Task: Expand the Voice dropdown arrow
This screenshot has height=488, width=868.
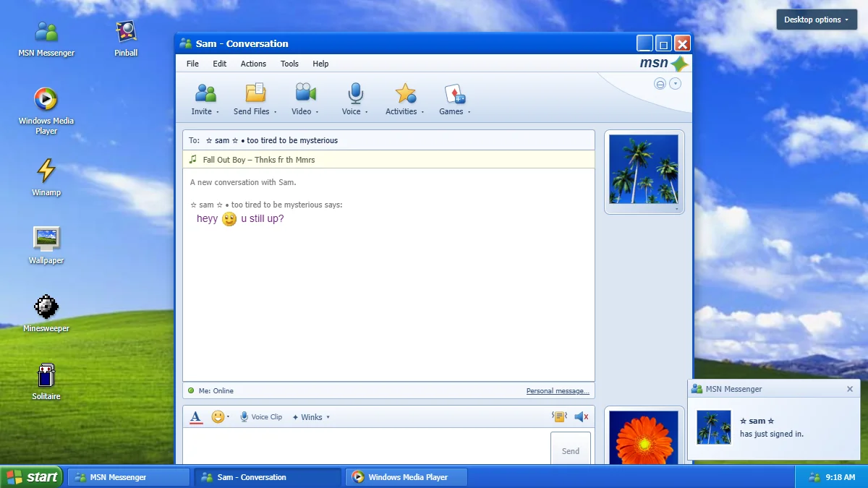Action: click(x=366, y=112)
